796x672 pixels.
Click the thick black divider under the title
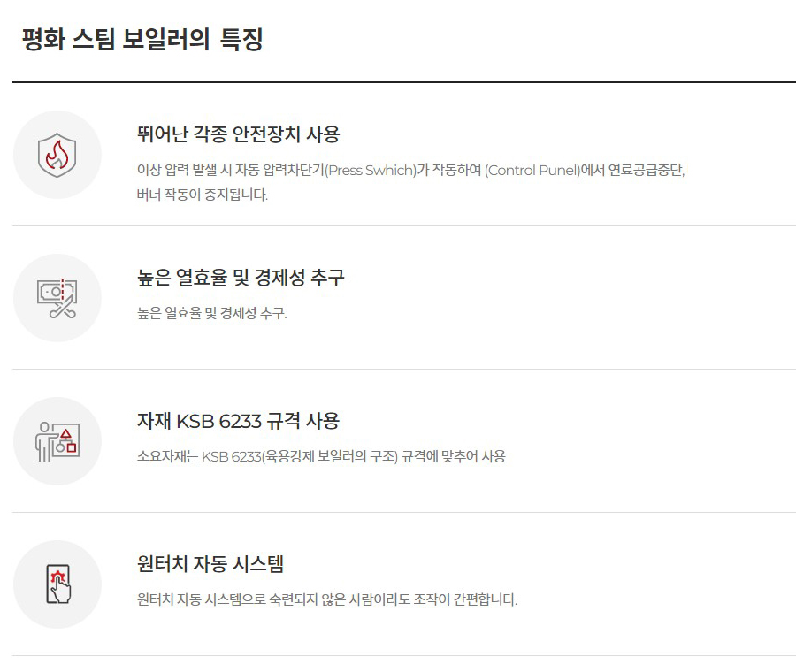(x=403, y=82)
